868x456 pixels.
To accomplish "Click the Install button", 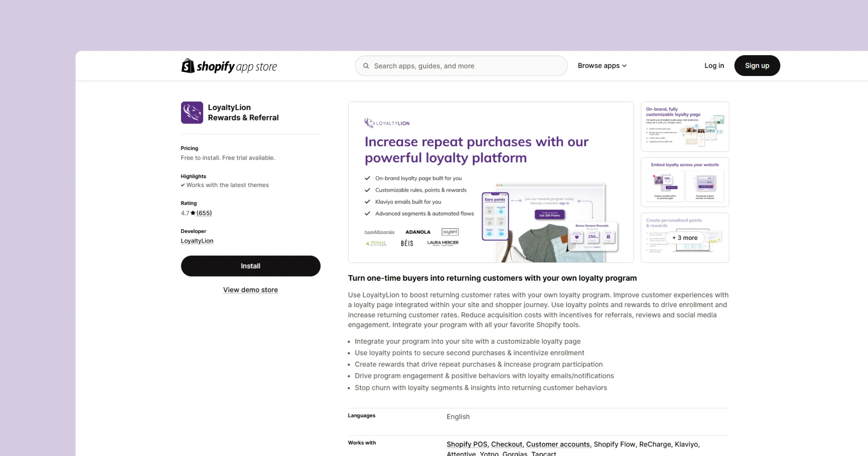I will point(251,266).
